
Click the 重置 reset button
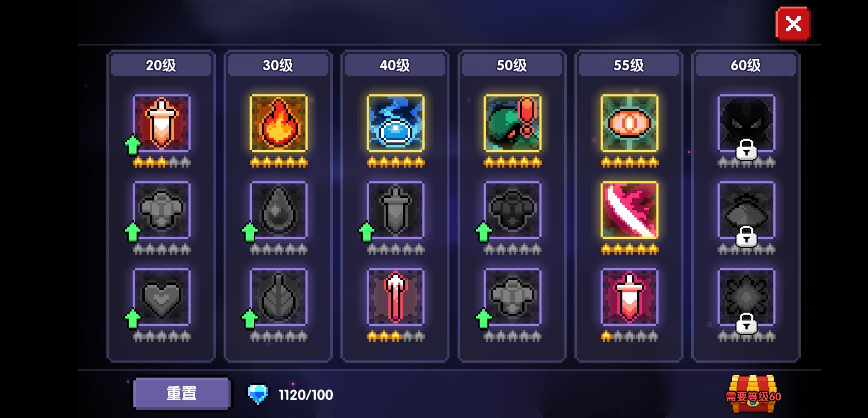(x=182, y=394)
